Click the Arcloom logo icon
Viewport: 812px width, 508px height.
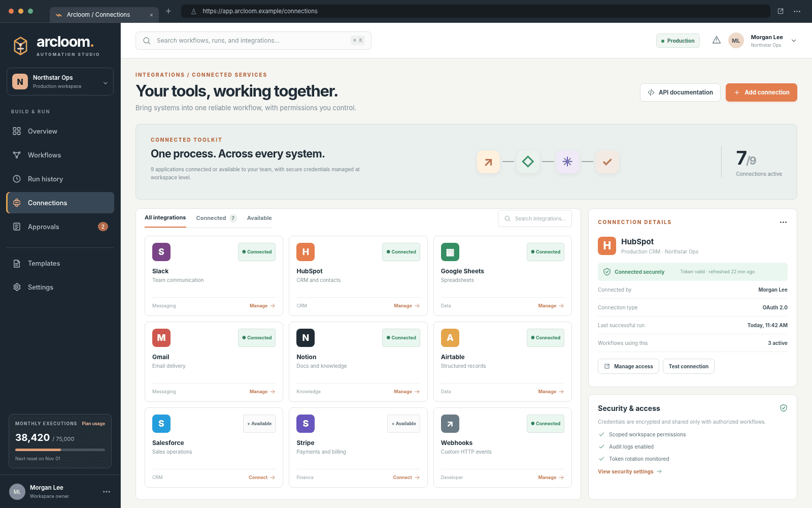20,46
